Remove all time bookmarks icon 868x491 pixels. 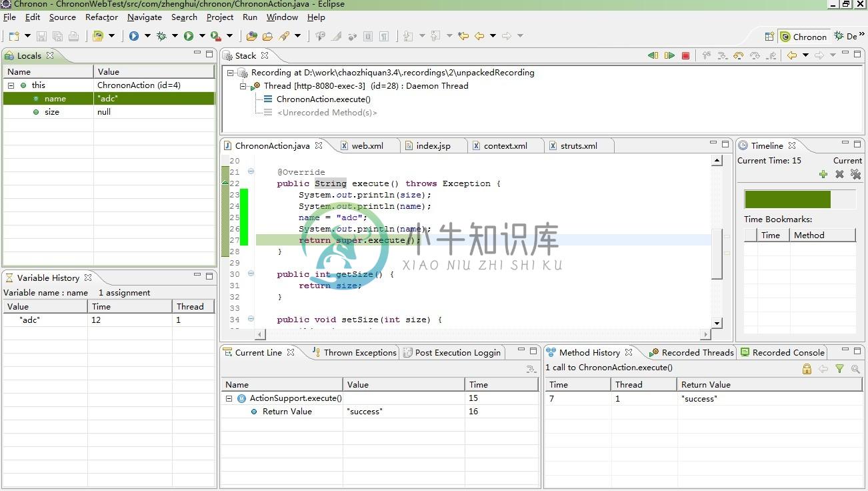coord(855,174)
